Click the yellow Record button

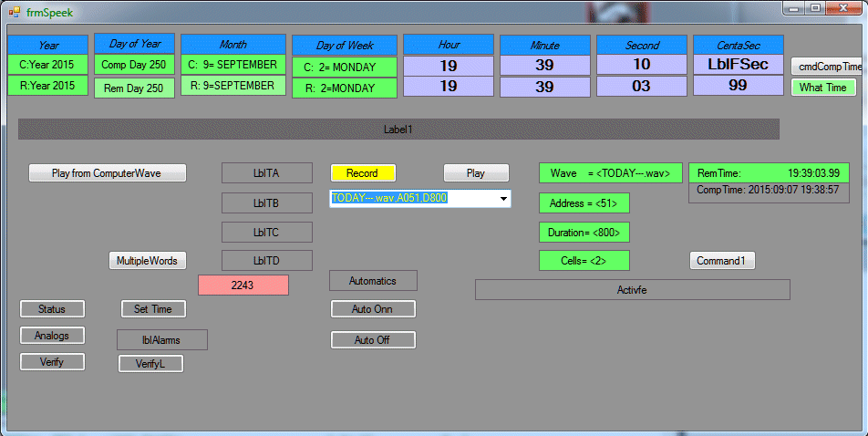(363, 172)
